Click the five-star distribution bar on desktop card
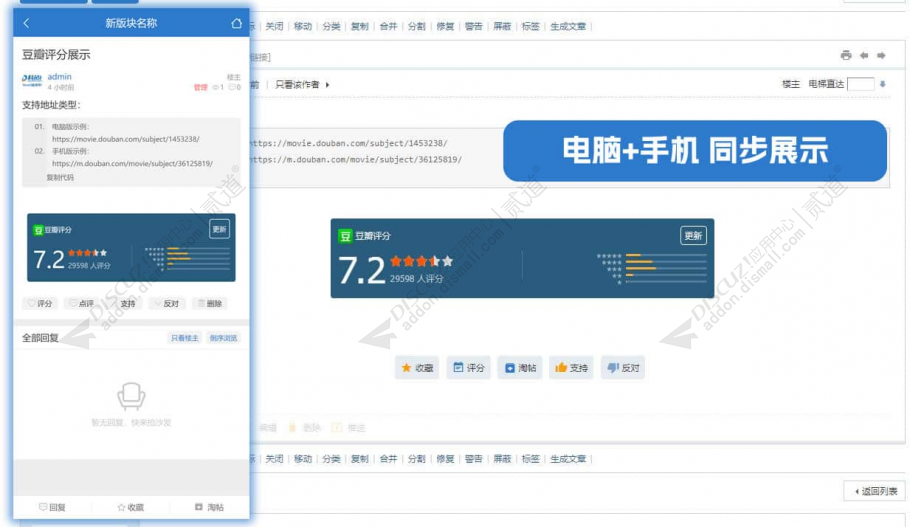This screenshot has width=910, height=527. (x=666, y=255)
